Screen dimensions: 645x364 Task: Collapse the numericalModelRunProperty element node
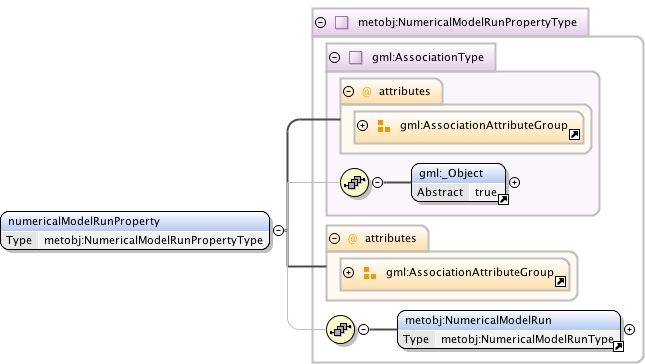(x=278, y=230)
